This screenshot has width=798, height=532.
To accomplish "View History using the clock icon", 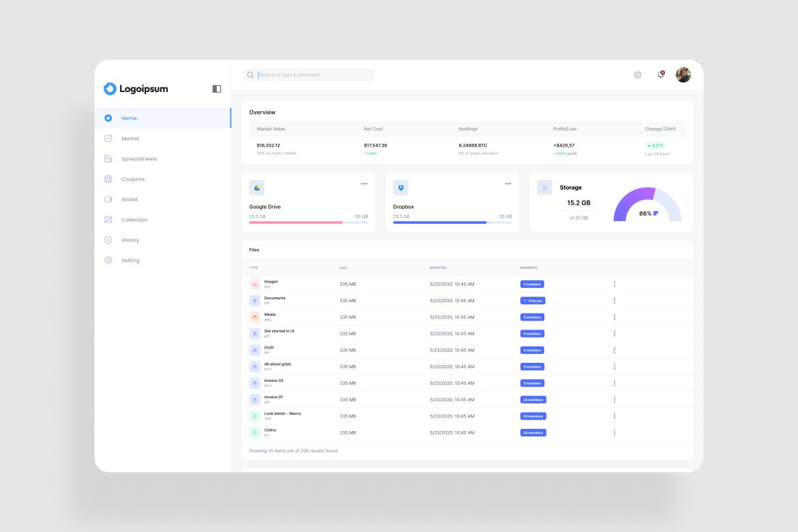I will click(108, 240).
